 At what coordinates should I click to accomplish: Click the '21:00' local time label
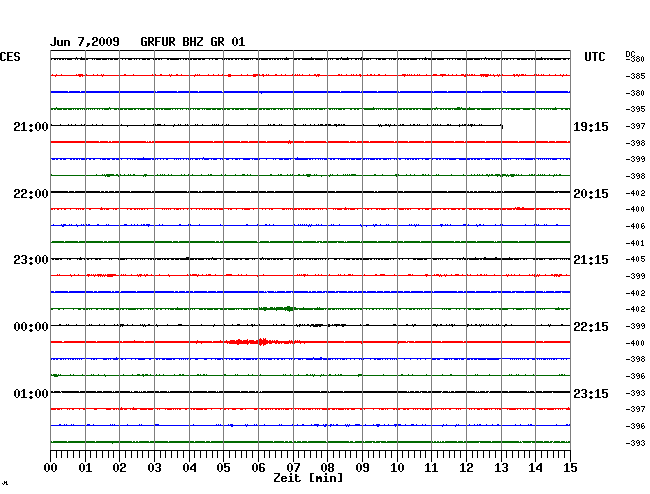coord(31,127)
